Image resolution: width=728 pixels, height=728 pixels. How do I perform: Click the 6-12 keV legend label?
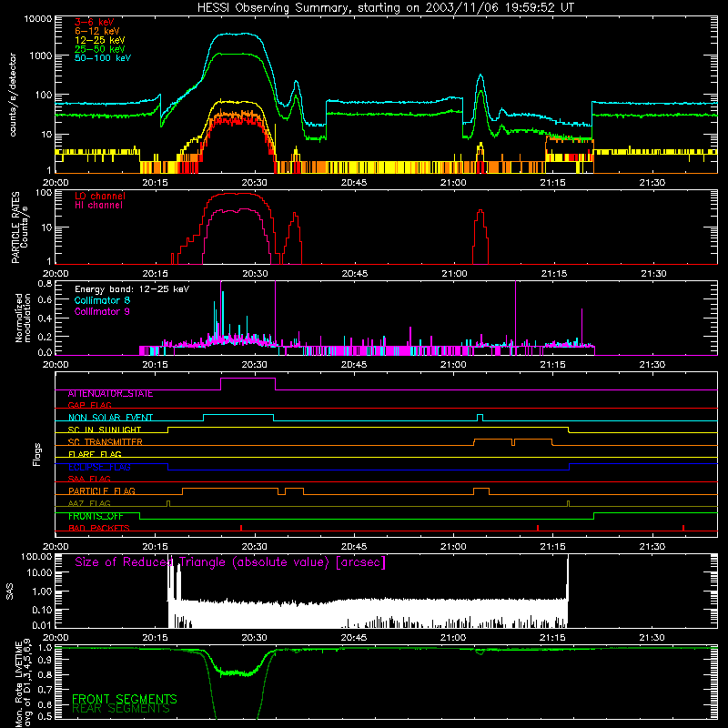coord(97,31)
